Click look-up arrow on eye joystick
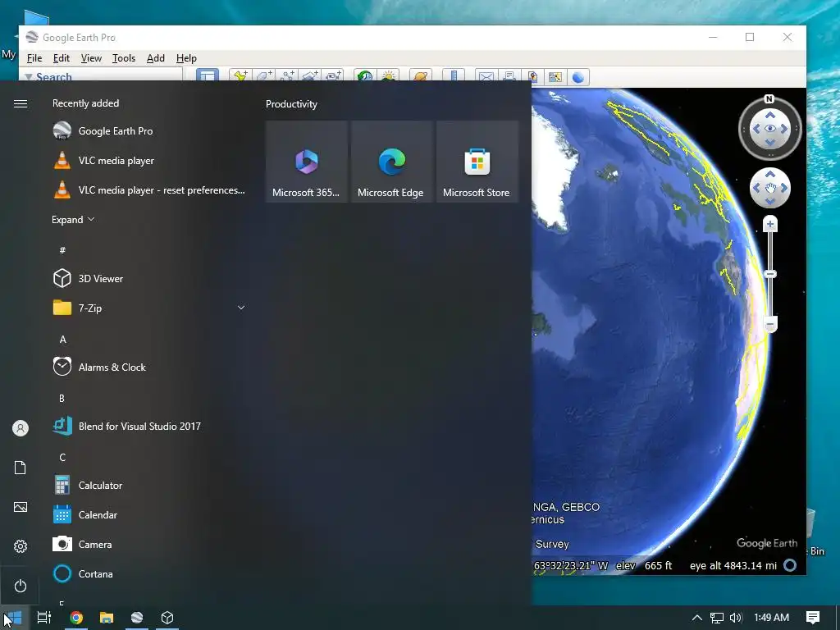Viewport: 840px width, 630px height. coord(769,115)
